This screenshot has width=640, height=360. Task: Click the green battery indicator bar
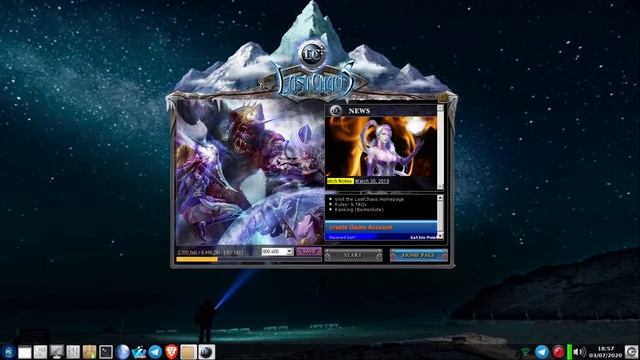click(x=569, y=352)
